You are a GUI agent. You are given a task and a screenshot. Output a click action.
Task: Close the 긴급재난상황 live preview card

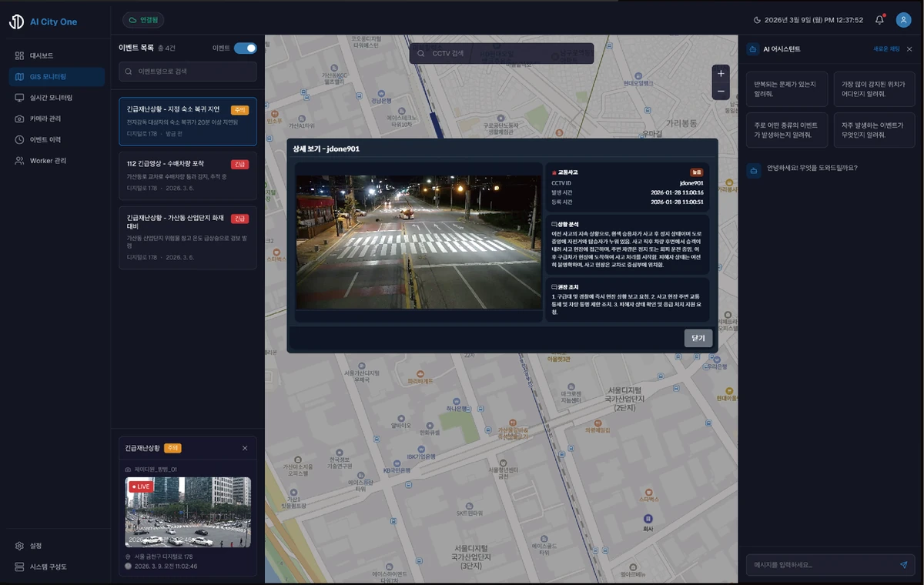[x=245, y=448]
